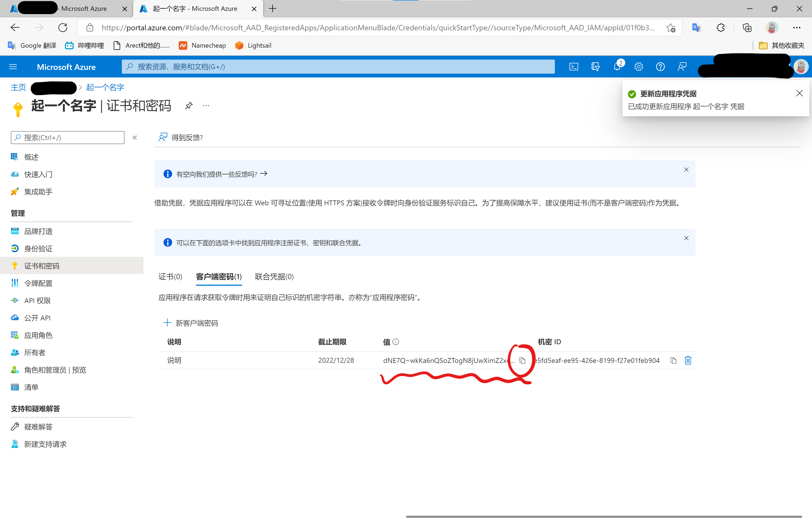Open the notifications bell
The height and width of the screenshot is (520, 812).
tap(617, 67)
